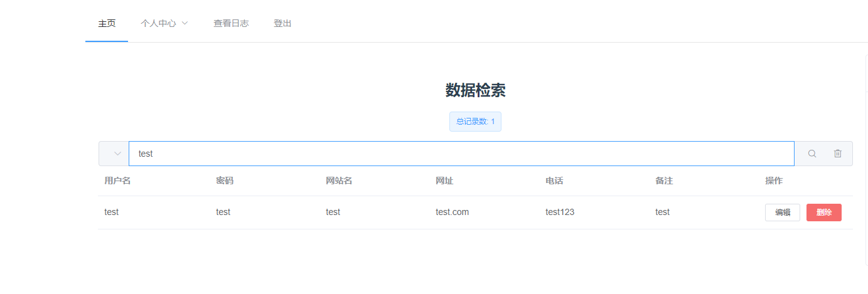Open the 个人中心 menu
Image resolution: width=868 pixels, height=294 pixels.
click(x=158, y=23)
